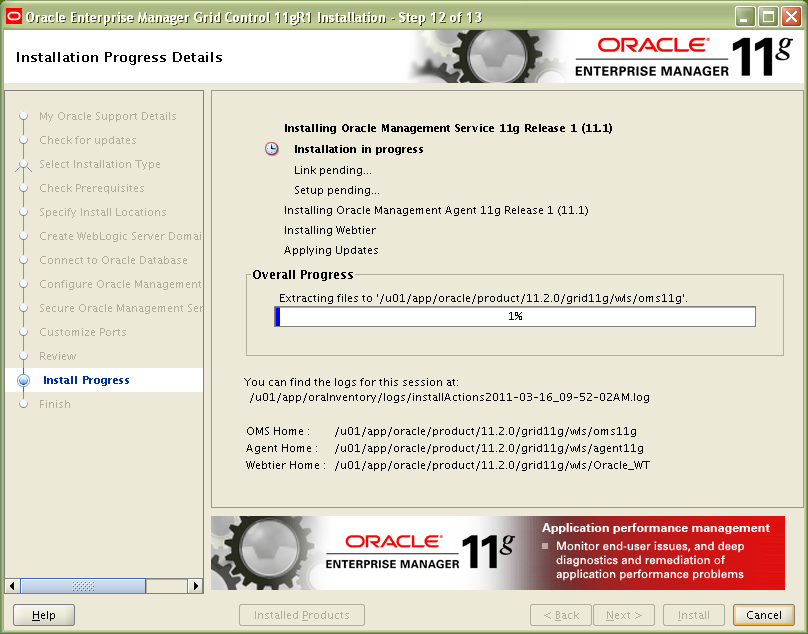Image resolution: width=808 pixels, height=634 pixels.
Task: Click the Extracting files to status message
Action: [483, 298]
